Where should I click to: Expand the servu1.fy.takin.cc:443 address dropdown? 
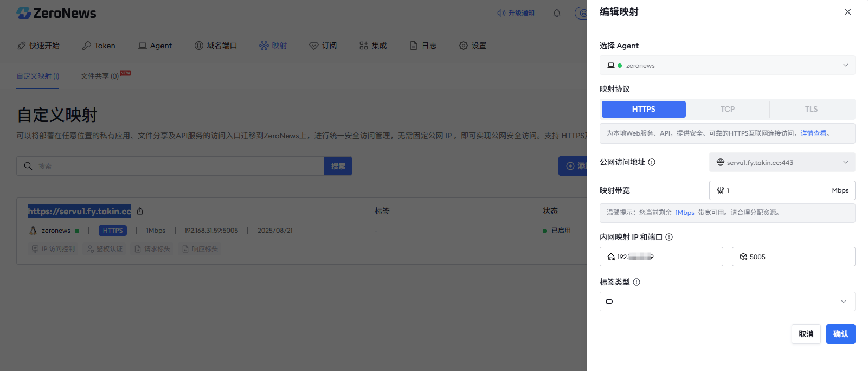tap(782, 162)
